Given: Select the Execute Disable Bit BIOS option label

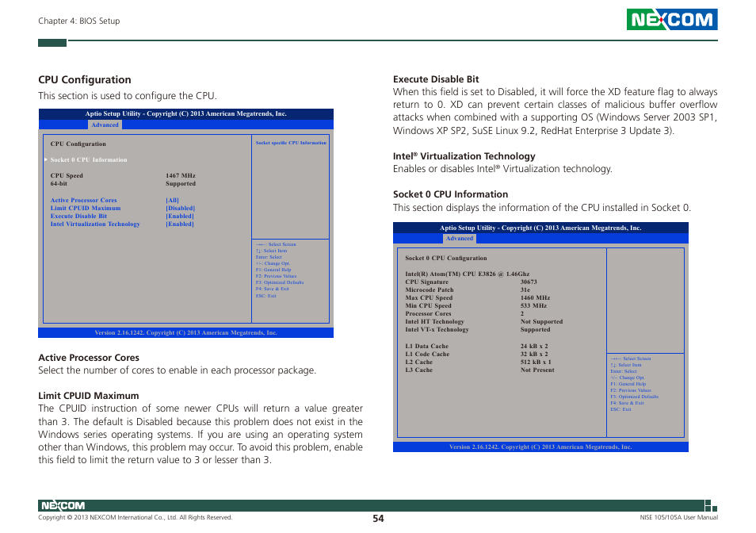Looking at the screenshot, I should point(78,216).
